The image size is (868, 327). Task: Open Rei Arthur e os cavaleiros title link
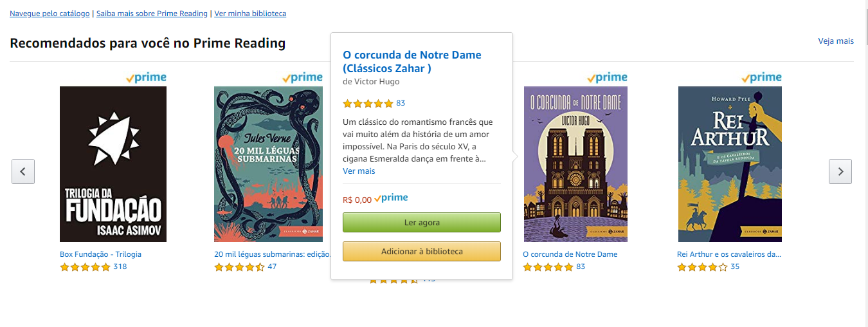click(728, 254)
